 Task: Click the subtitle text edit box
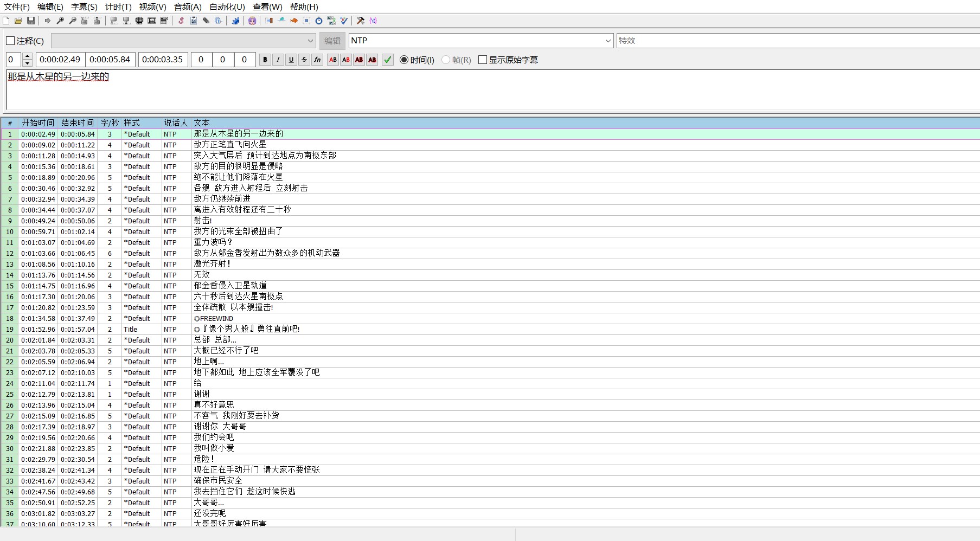tap(492, 90)
